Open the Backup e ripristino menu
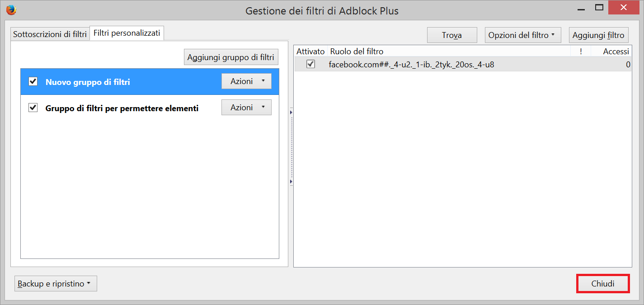 coord(56,284)
